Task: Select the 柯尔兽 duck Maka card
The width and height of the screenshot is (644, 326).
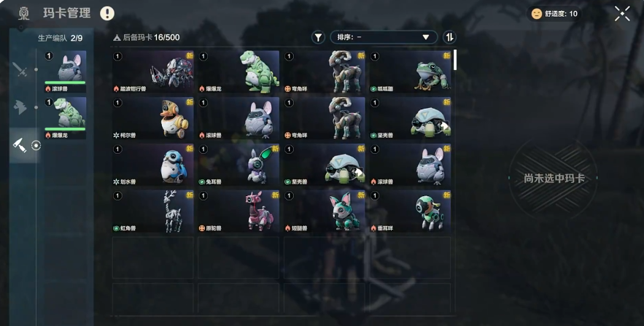Action: point(152,118)
